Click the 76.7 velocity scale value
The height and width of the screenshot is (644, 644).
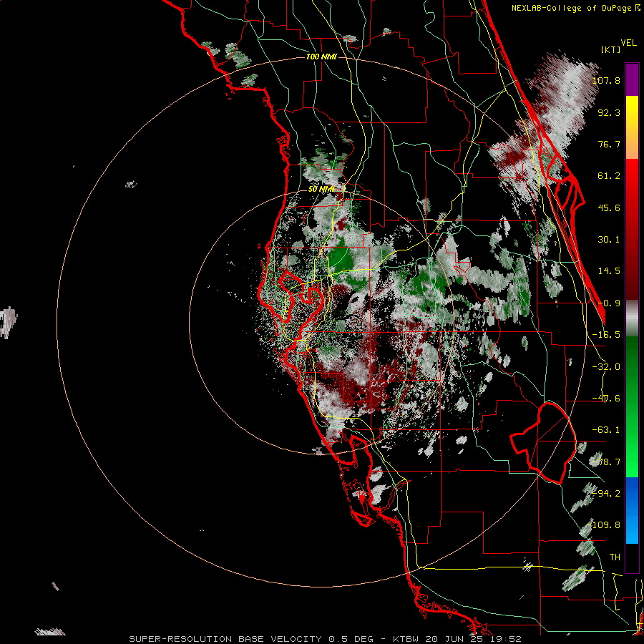[x=609, y=144]
